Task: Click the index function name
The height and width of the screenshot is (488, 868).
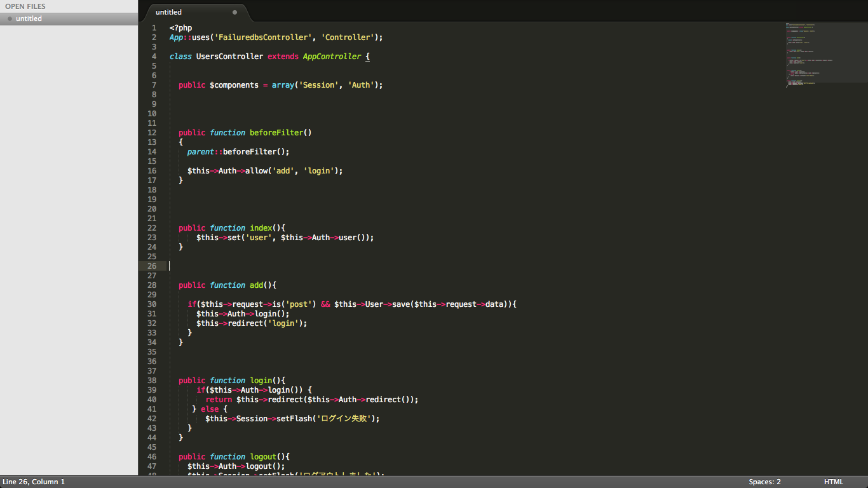Action: pyautogui.click(x=261, y=228)
